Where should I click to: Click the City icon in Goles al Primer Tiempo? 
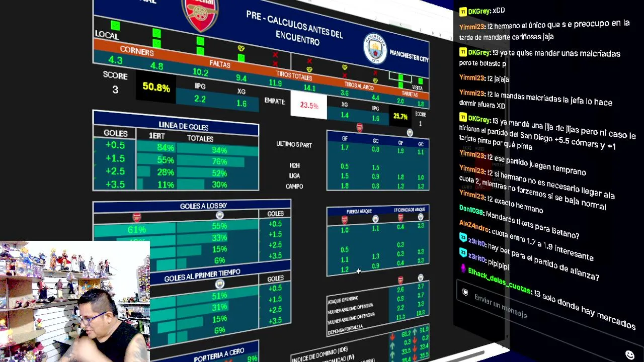pyautogui.click(x=220, y=285)
